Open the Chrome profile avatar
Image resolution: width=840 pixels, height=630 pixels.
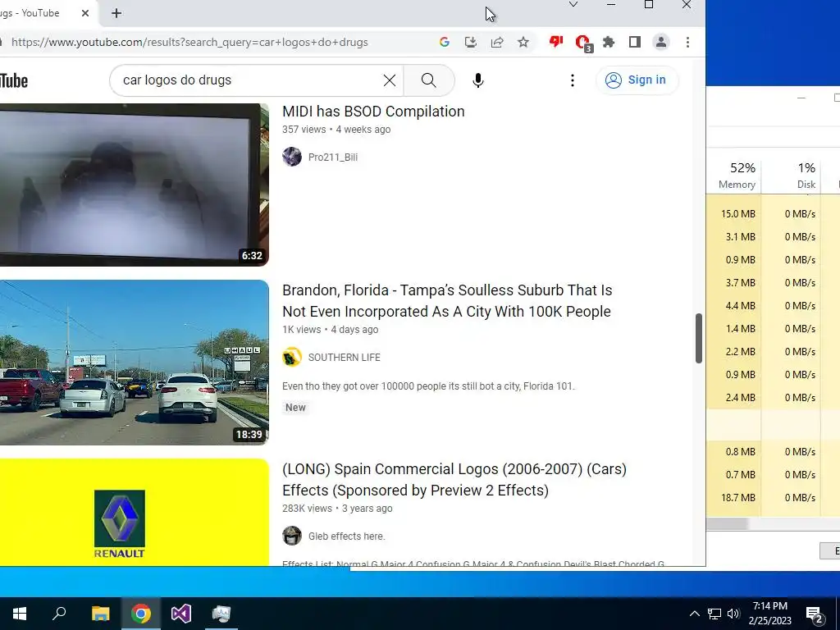(661, 42)
